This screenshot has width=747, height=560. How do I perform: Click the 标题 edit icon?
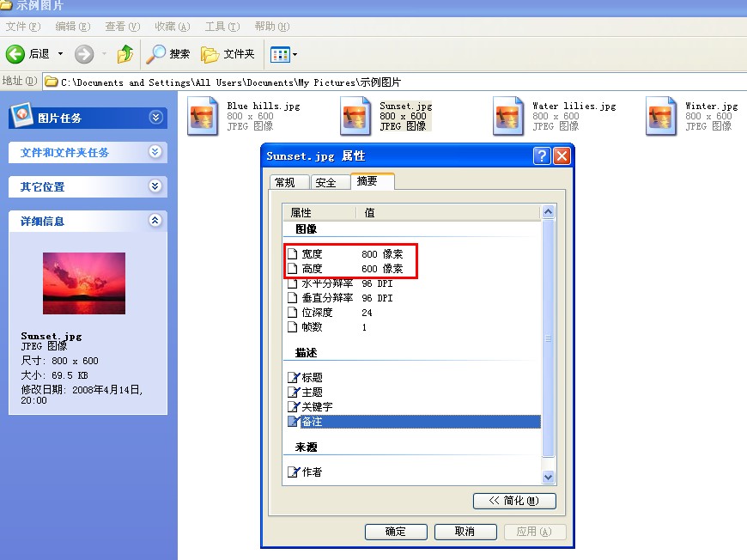click(x=294, y=377)
